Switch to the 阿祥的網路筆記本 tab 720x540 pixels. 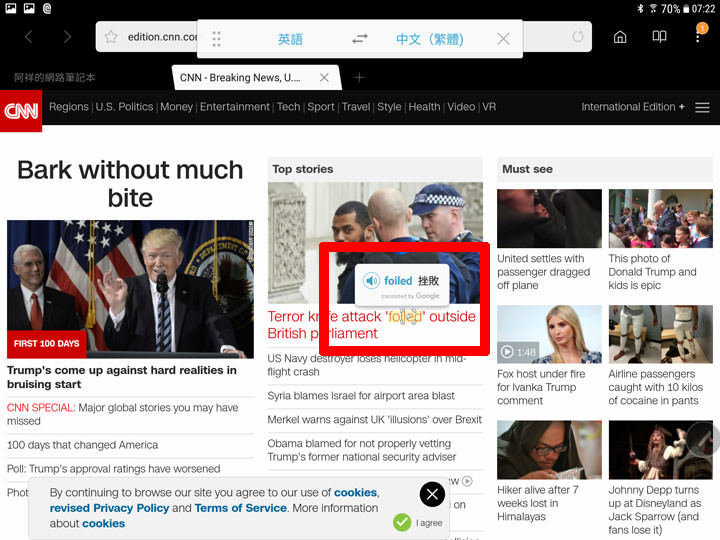55,77
